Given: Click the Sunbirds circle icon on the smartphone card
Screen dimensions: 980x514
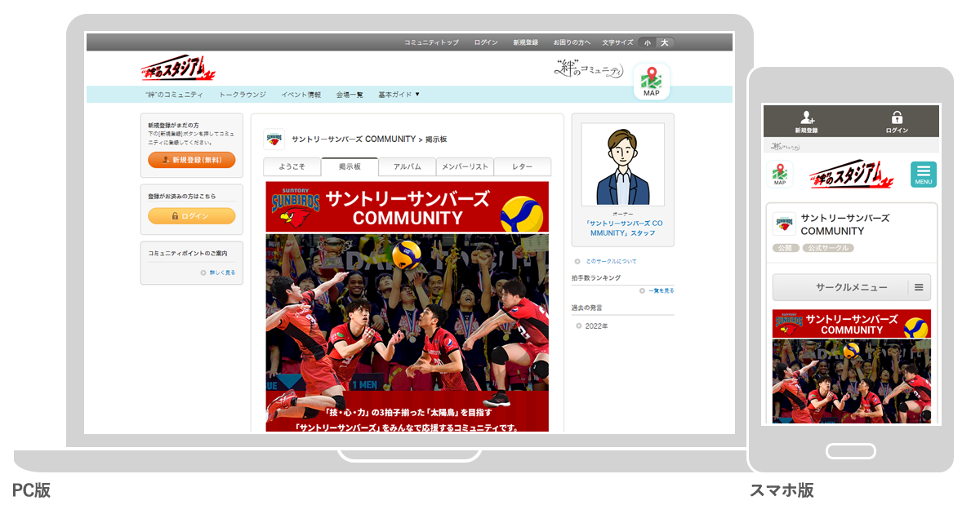Looking at the screenshot, I should [784, 224].
